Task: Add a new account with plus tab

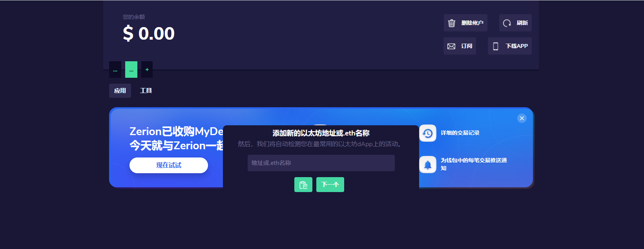Action: [x=147, y=70]
